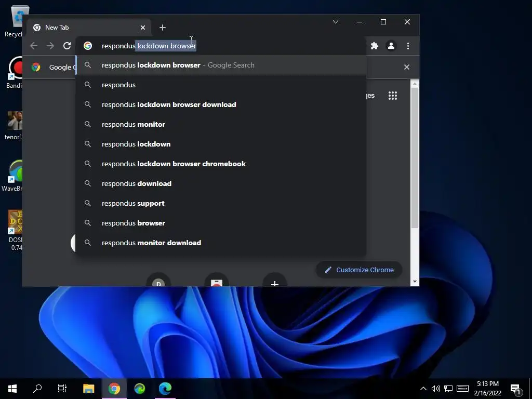
Task: Choose 'respondus browser' suggestion
Action: click(x=221, y=223)
